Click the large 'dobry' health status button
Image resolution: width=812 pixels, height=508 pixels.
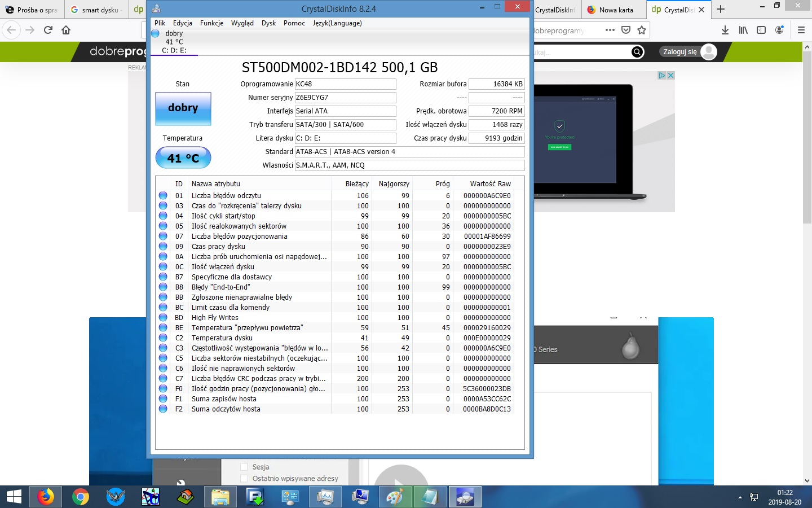(x=183, y=108)
